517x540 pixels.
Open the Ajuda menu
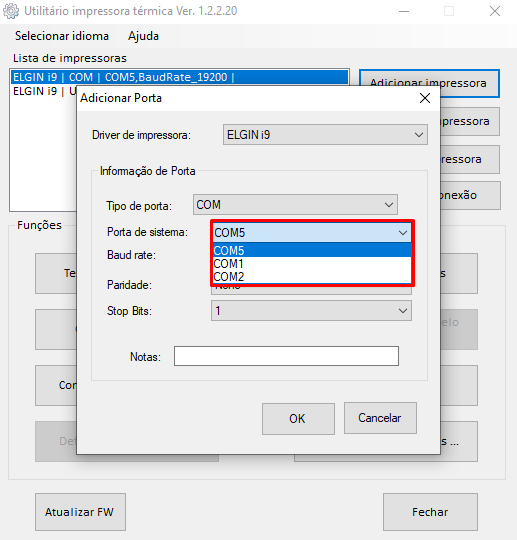tap(143, 36)
